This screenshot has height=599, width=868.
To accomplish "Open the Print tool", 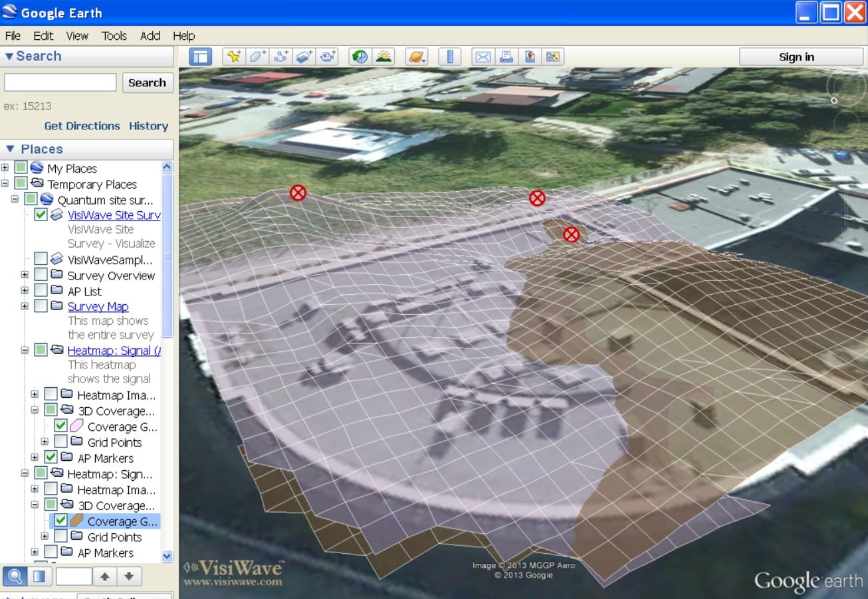I will 506,56.
